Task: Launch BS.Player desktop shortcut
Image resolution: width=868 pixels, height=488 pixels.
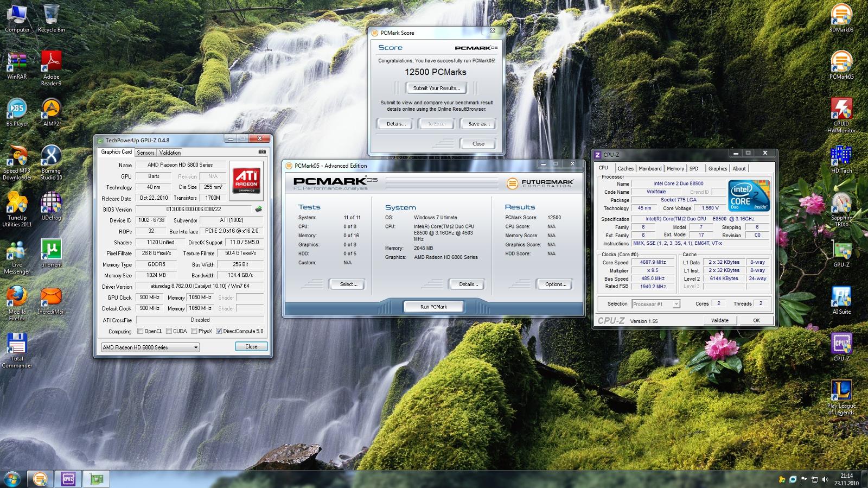Action: tap(17, 112)
